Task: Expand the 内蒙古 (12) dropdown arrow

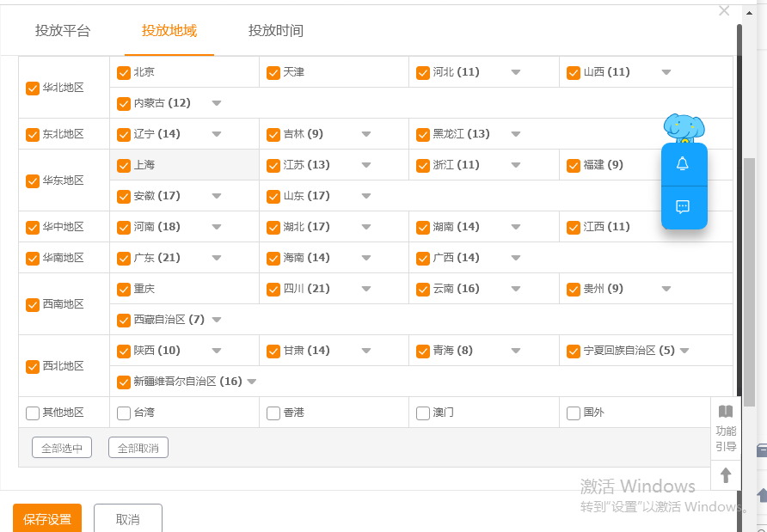Action: 217,103
